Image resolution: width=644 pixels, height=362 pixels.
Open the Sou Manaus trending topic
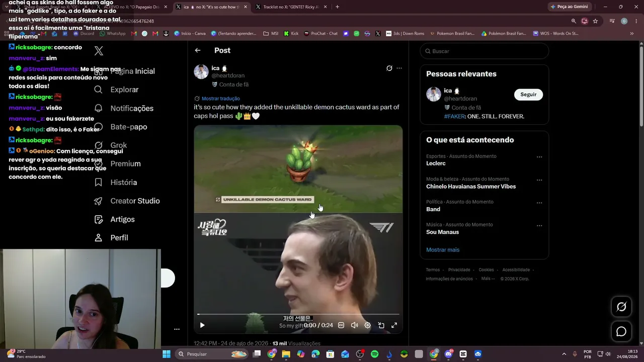click(x=443, y=232)
